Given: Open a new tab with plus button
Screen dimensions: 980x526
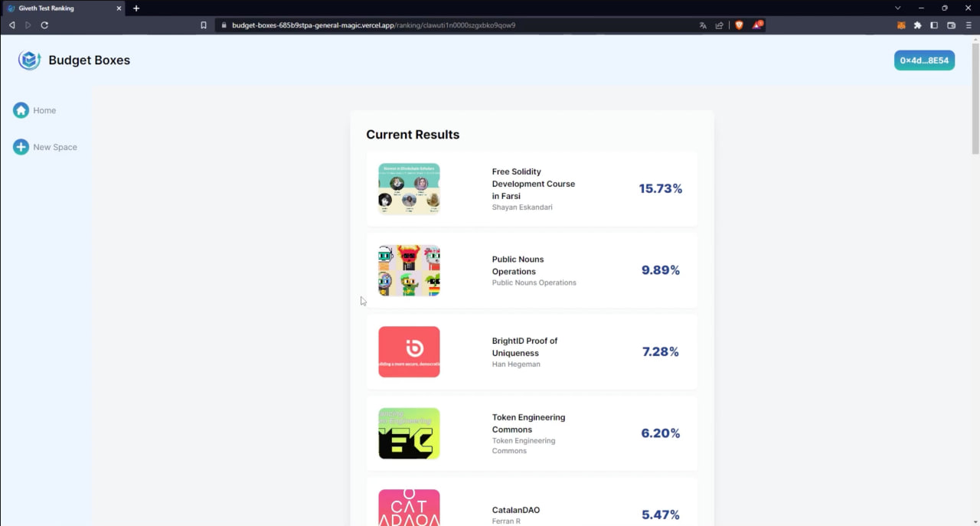Looking at the screenshot, I should click(136, 8).
